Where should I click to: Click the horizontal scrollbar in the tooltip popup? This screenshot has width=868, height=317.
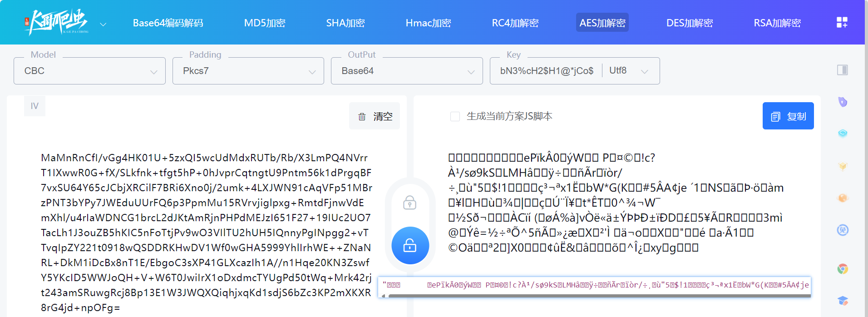pyautogui.click(x=599, y=296)
